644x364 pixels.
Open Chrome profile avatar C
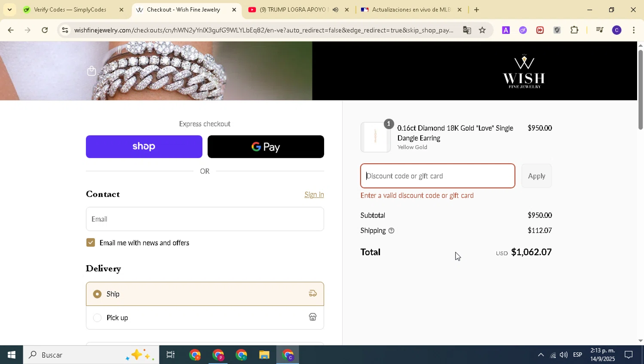617,30
